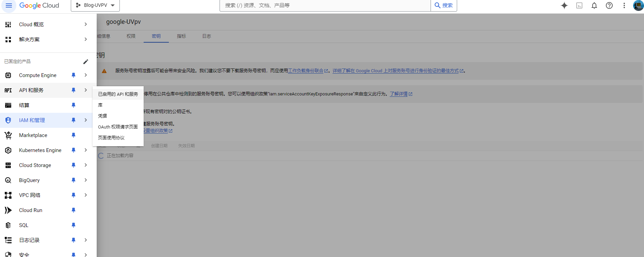The width and height of the screenshot is (644, 257).
Task: Switch to the 日志 tab
Action: (x=207, y=36)
